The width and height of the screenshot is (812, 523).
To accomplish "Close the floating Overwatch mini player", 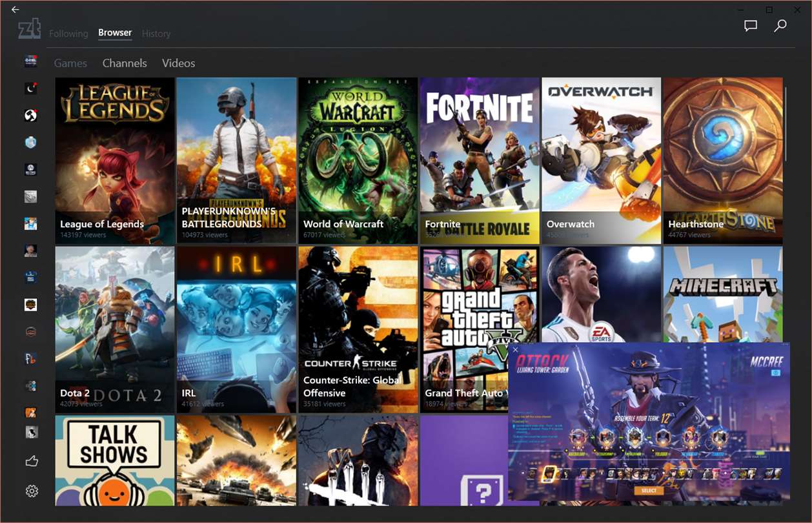I will (515, 350).
